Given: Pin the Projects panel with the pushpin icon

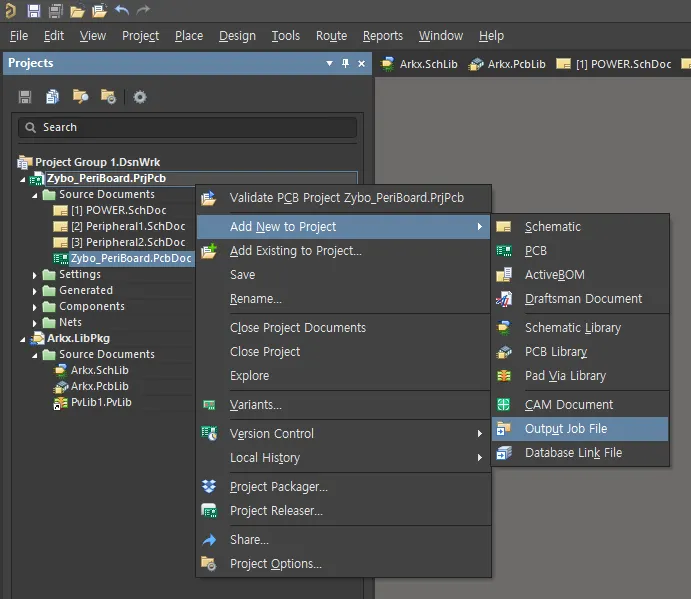Looking at the screenshot, I should (346, 63).
